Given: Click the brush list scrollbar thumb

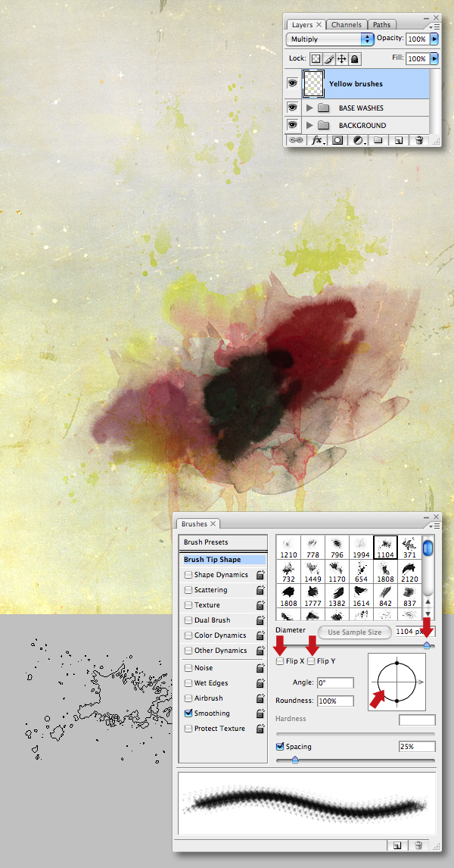Looking at the screenshot, I should (428, 548).
